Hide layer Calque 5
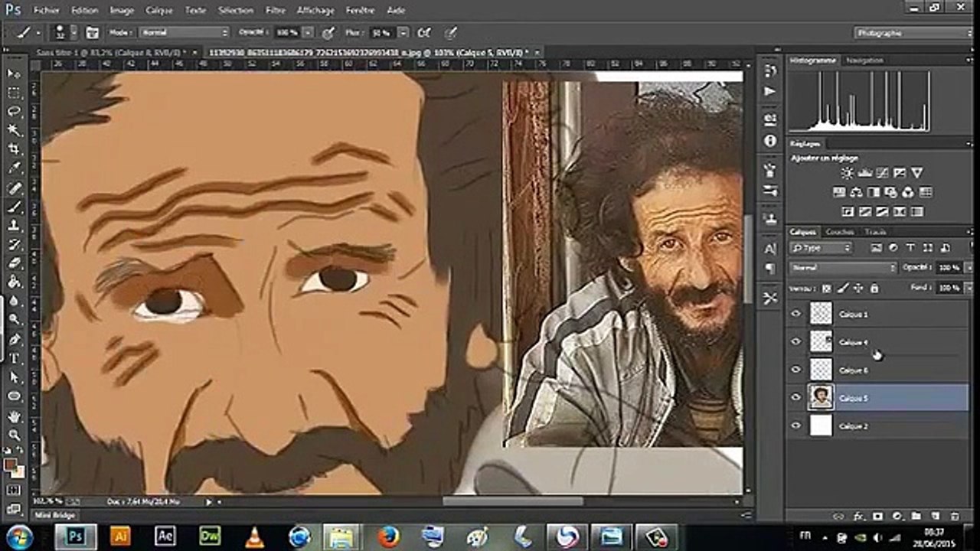The height and width of the screenshot is (551, 980). click(x=796, y=398)
